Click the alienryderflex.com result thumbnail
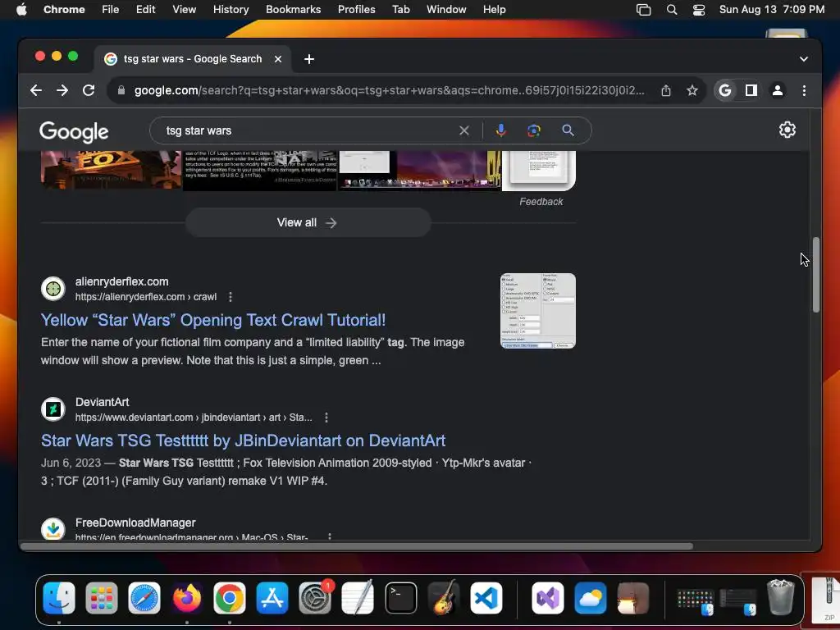Image resolution: width=840 pixels, height=630 pixels. (538, 311)
